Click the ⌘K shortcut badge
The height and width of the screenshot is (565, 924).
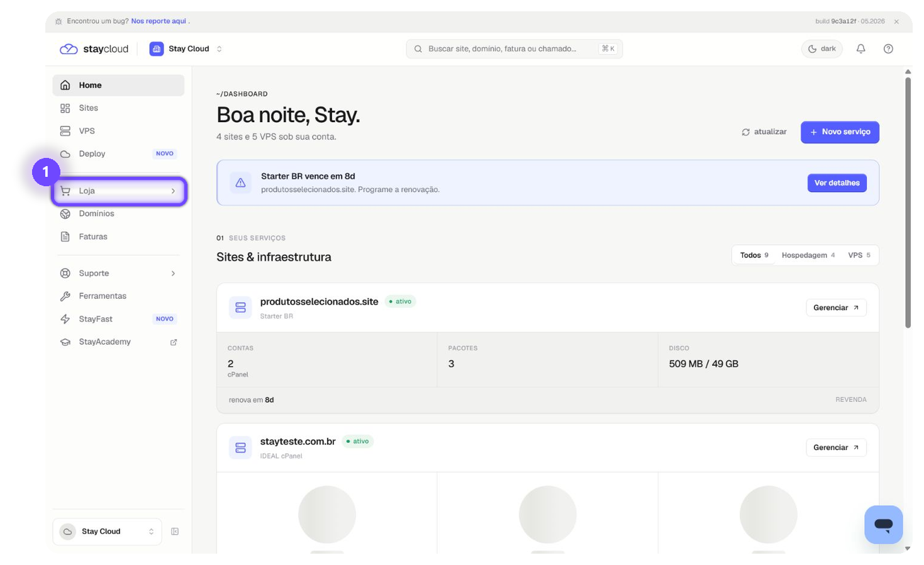click(608, 49)
